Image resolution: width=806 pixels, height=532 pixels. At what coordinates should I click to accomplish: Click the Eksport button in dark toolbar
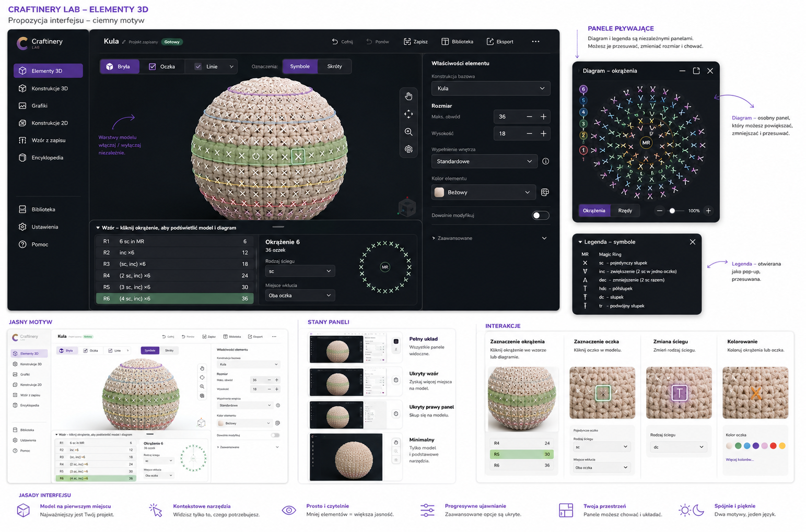pyautogui.click(x=500, y=42)
